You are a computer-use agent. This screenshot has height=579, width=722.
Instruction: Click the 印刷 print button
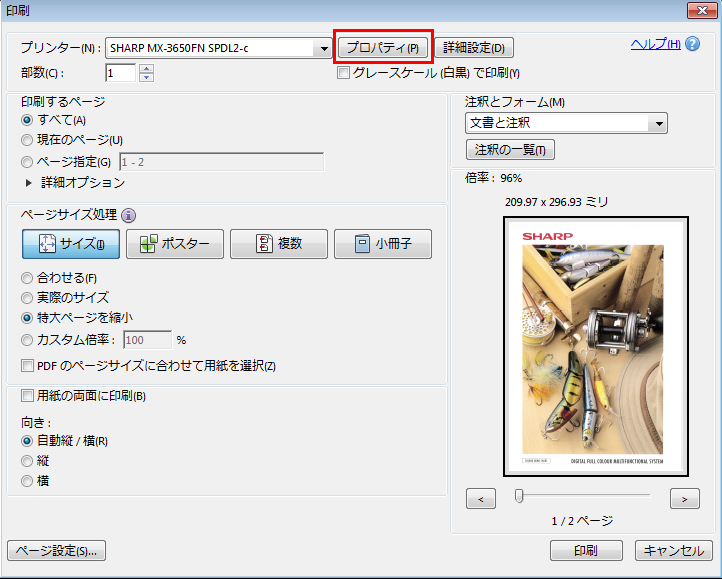click(x=586, y=550)
